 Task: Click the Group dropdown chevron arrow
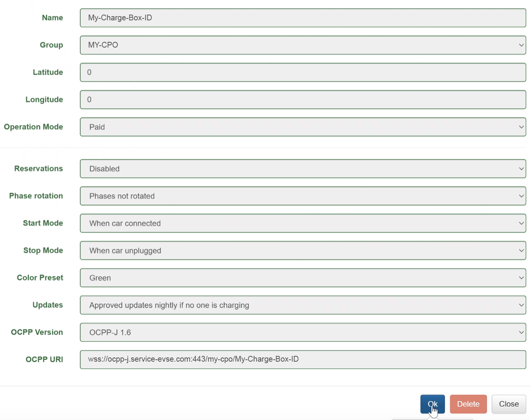521,45
